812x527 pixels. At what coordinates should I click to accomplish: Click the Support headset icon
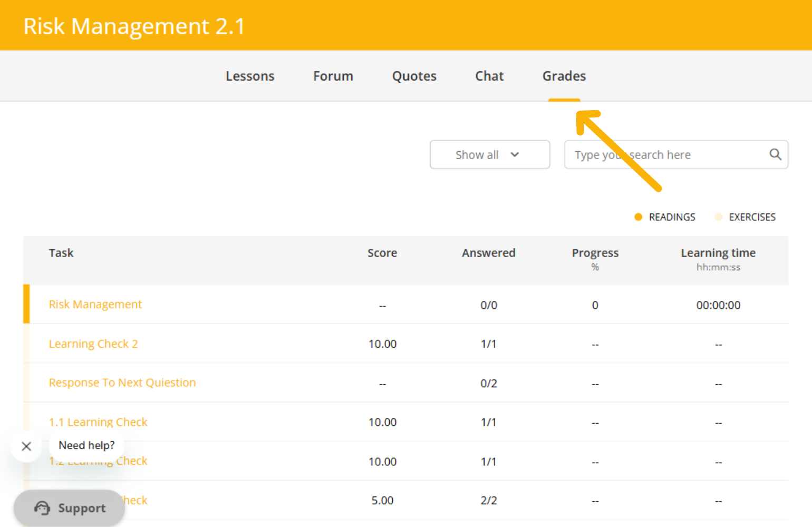click(42, 508)
